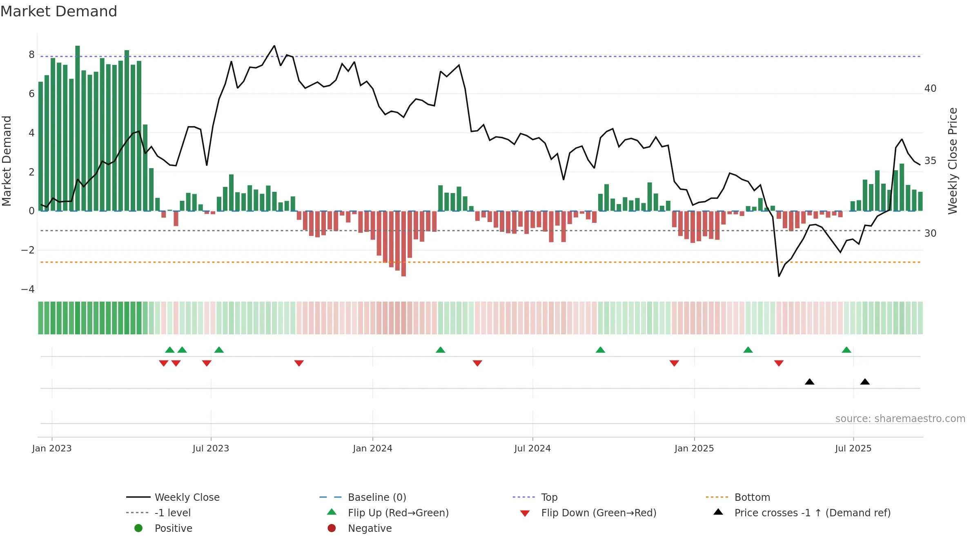Click the red flip-down marker in April 2025
980x551 pixels.
pyautogui.click(x=779, y=363)
